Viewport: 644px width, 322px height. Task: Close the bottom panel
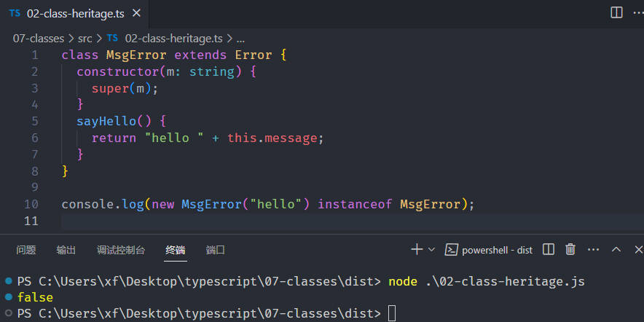point(639,249)
